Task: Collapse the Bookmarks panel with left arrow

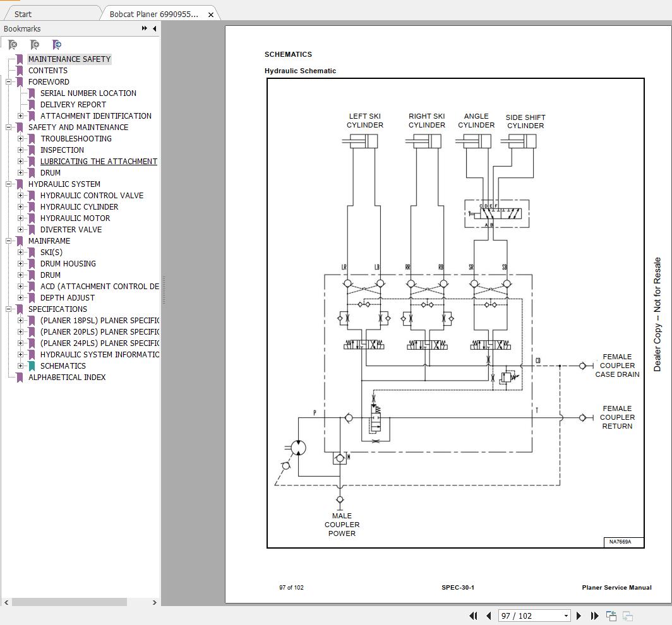Action: (154, 28)
